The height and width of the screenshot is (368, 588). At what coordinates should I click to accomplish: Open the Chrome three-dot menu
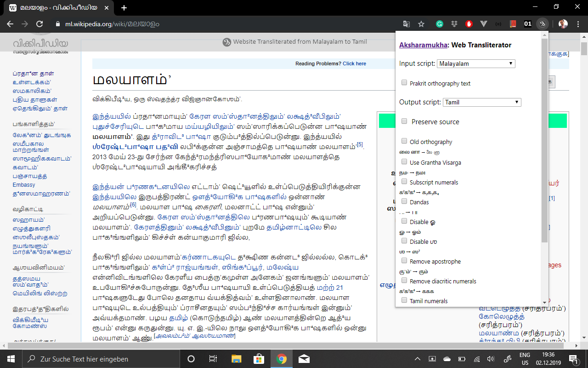[578, 24]
